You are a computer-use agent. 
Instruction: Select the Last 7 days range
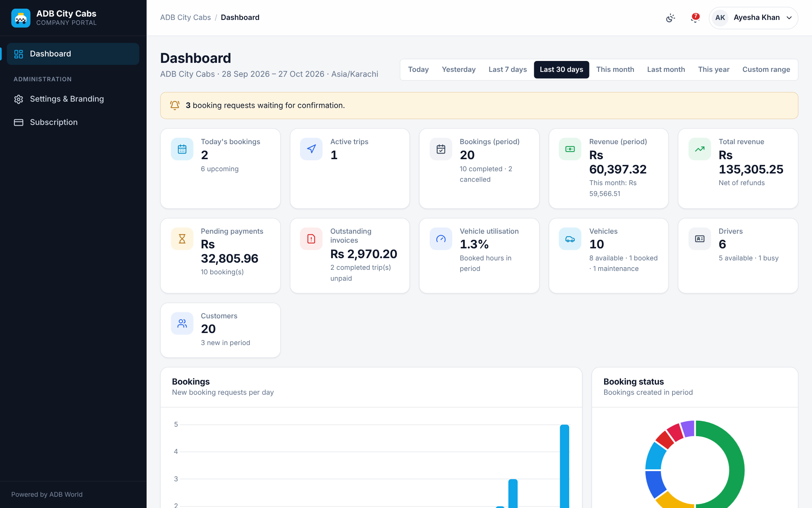(x=507, y=70)
